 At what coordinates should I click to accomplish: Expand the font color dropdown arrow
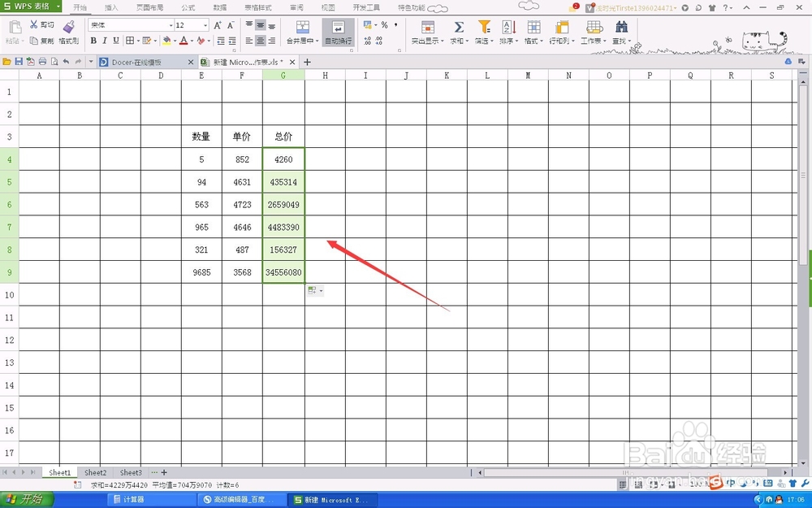click(192, 41)
